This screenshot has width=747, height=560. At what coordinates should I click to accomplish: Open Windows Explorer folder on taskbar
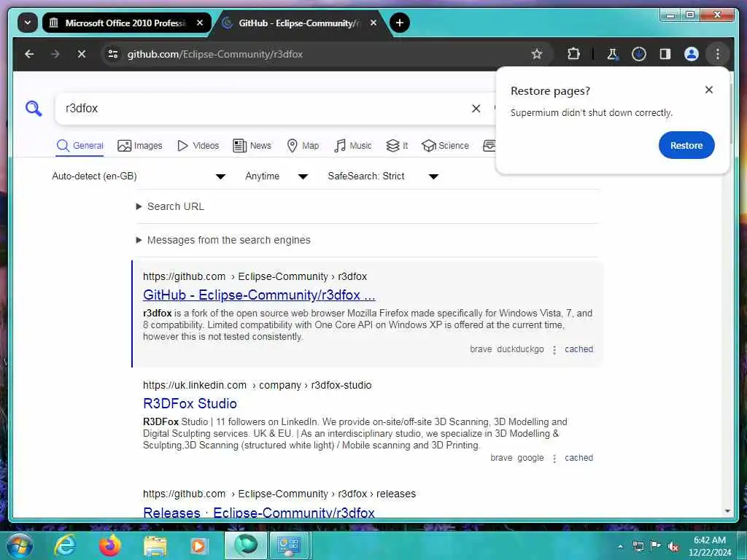[x=155, y=545]
